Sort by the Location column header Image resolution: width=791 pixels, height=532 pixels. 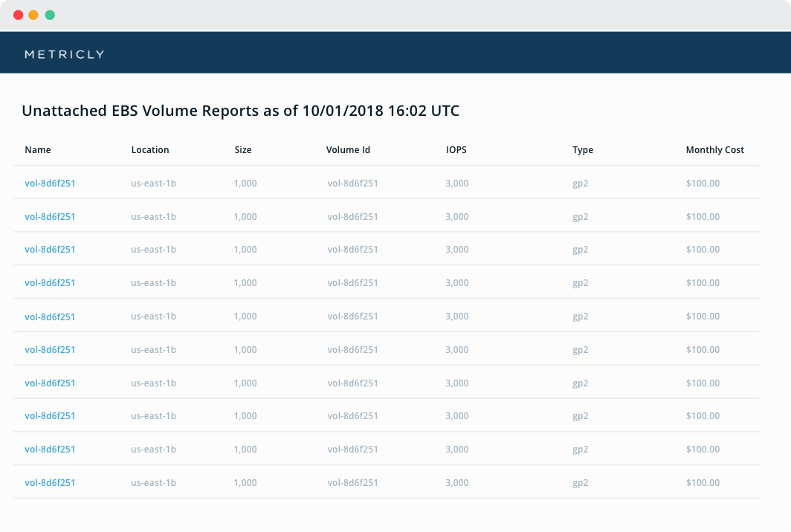[150, 150]
